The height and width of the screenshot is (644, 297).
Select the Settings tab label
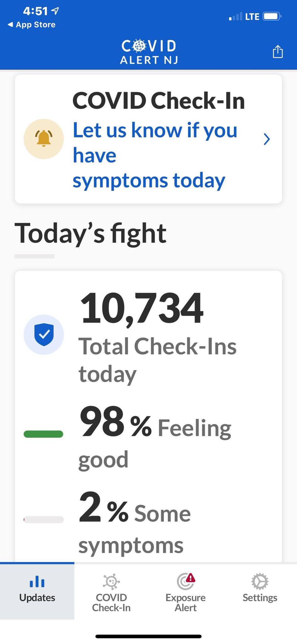tap(260, 597)
